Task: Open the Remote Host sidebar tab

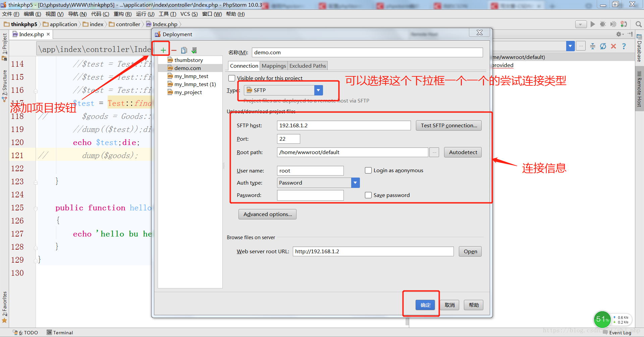Action: point(639,89)
